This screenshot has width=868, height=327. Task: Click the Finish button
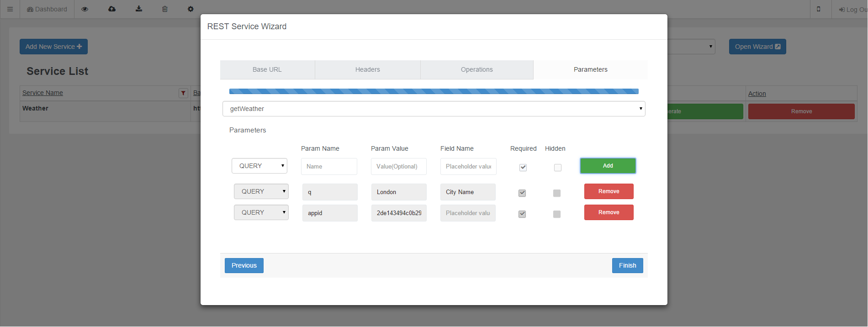[x=627, y=265]
